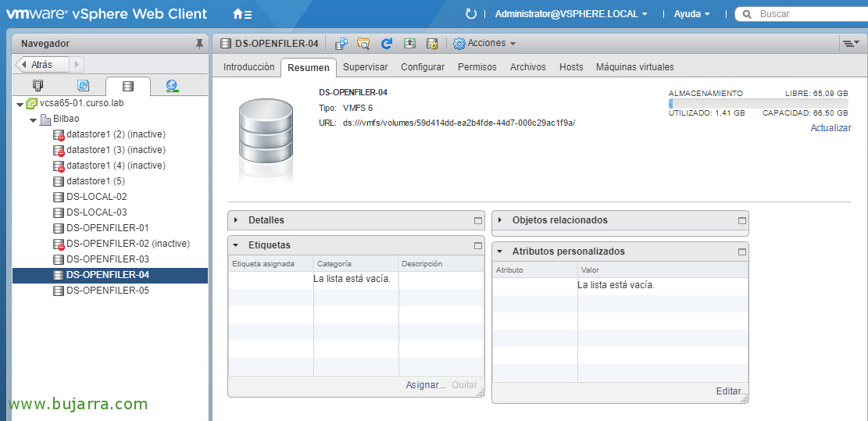Click the Acciones gear icon
868x421 pixels.
point(459,43)
